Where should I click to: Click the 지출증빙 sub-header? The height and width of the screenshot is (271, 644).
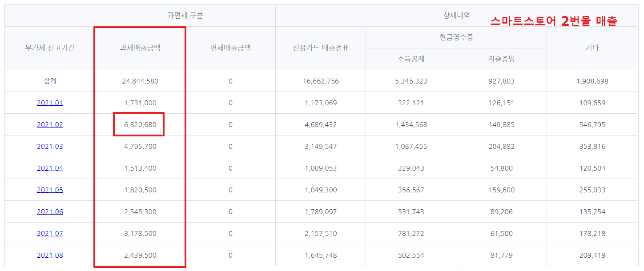[501, 59]
